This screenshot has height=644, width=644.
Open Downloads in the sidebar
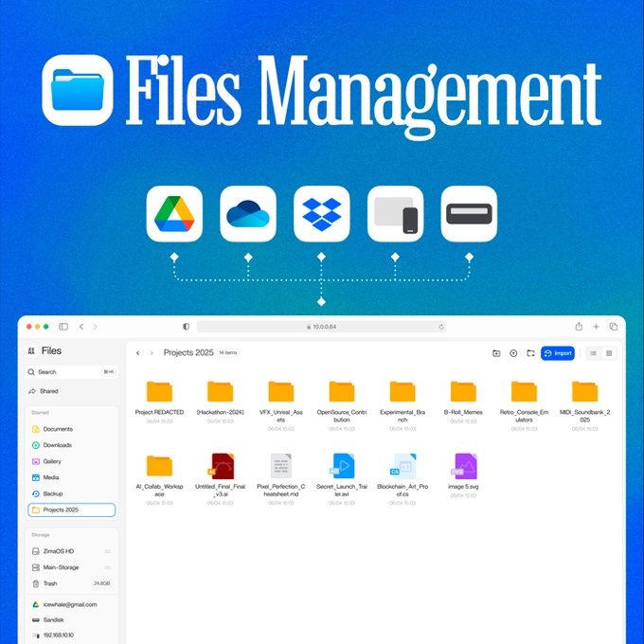pos(71,445)
